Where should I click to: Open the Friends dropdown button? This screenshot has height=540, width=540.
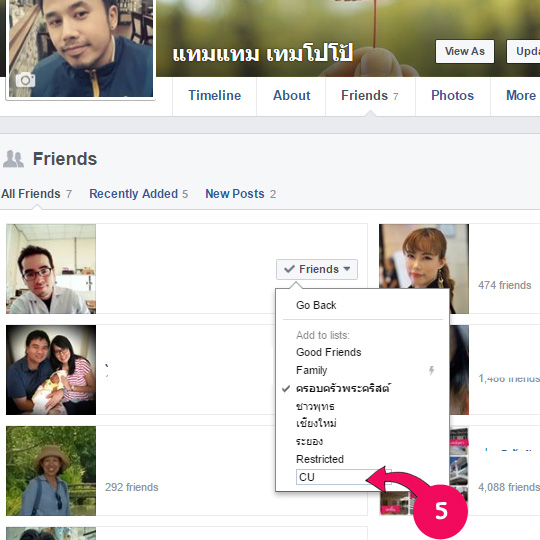pos(317,269)
